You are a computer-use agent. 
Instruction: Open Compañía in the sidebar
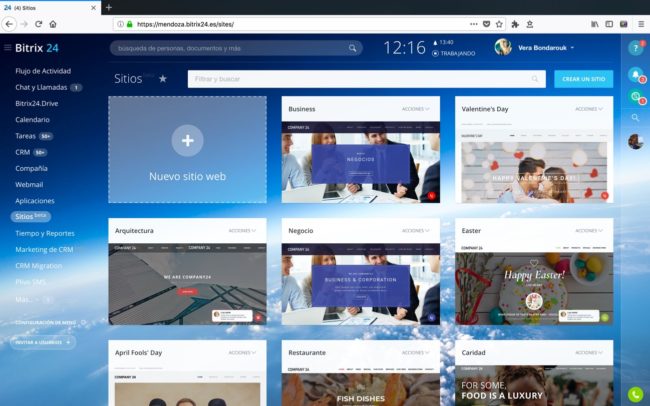[x=32, y=168]
